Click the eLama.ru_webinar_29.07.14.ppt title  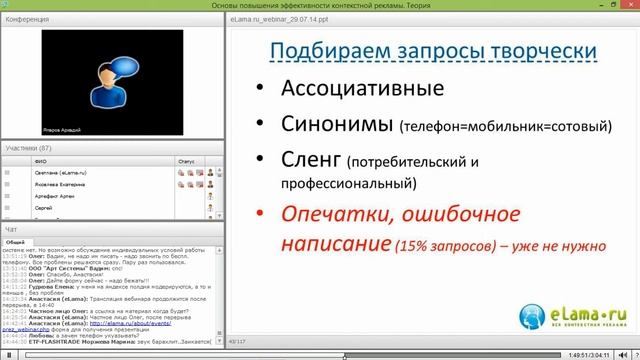pyautogui.click(x=279, y=19)
